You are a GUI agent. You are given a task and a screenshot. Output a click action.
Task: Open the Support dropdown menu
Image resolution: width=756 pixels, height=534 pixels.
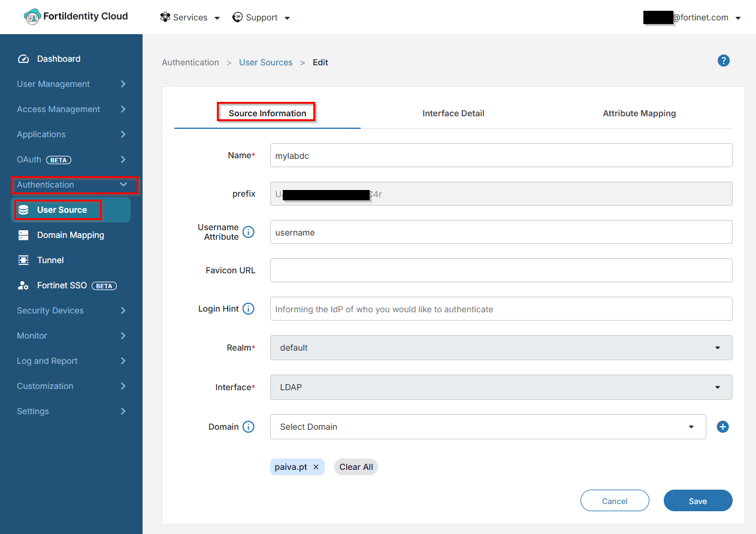click(x=262, y=17)
